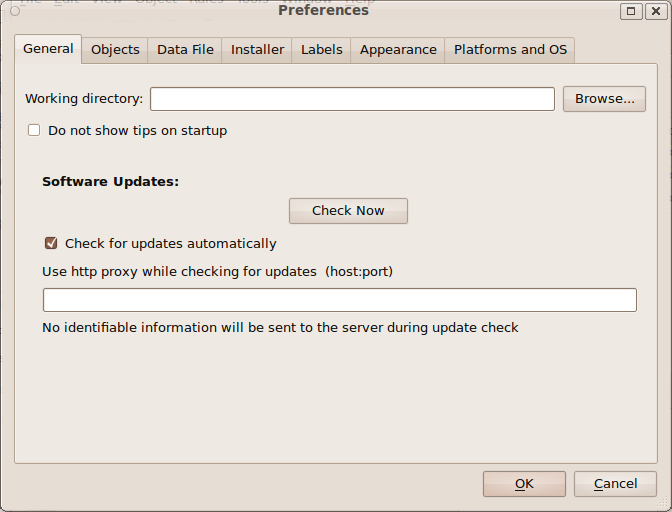
Task: Confirm preferences with OK
Action: (524, 484)
